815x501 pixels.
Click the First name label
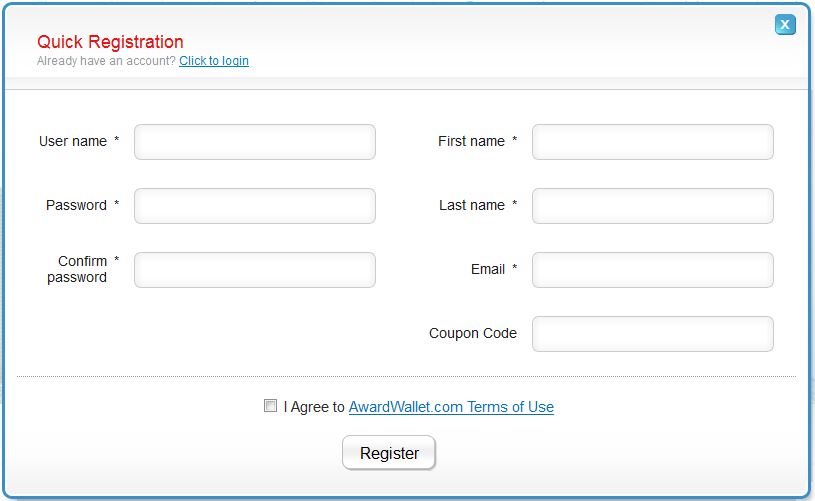[471, 141]
